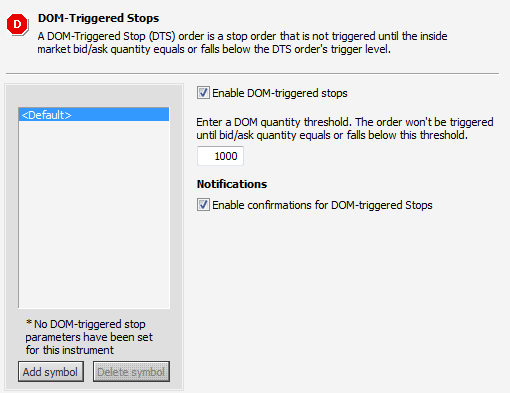The image size is (510, 393).
Task: Click the white 'D' letter inside red icon
Action: 17,24
